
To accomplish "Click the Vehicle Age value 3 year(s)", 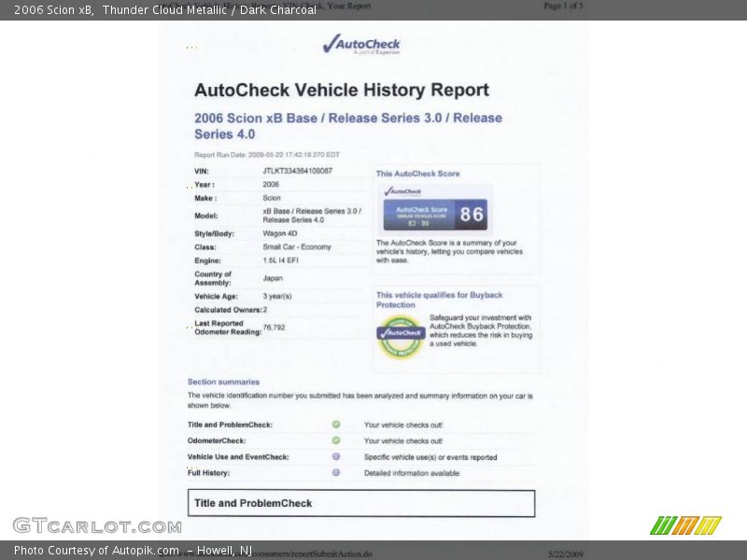I will (x=276, y=296).
